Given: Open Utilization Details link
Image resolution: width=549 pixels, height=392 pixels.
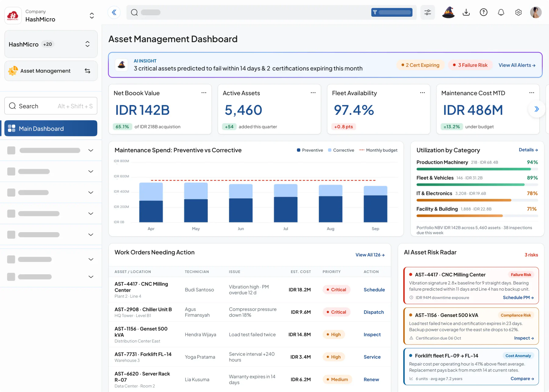Looking at the screenshot, I should (528, 150).
